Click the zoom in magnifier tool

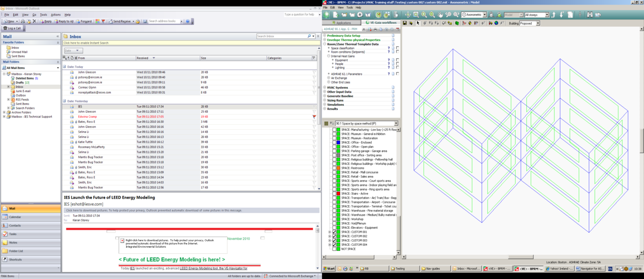(x=424, y=15)
